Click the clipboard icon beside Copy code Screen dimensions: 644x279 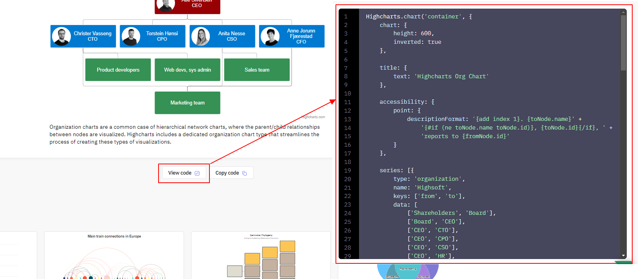[x=245, y=173]
